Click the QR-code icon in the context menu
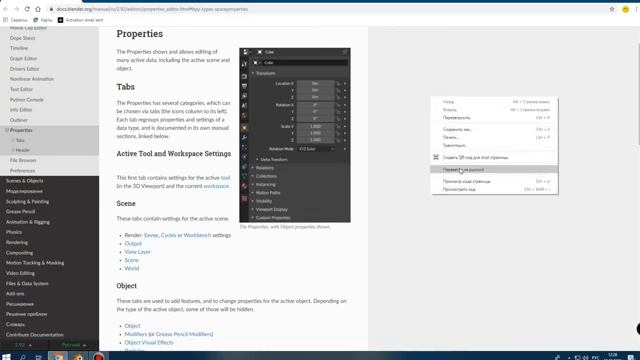This screenshot has height=360, width=640. (x=436, y=157)
